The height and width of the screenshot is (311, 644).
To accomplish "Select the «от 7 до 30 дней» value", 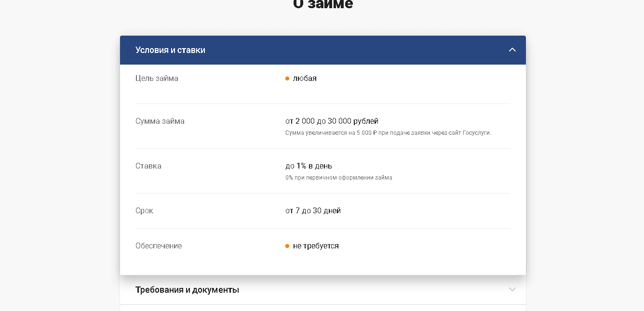I will (x=313, y=210).
